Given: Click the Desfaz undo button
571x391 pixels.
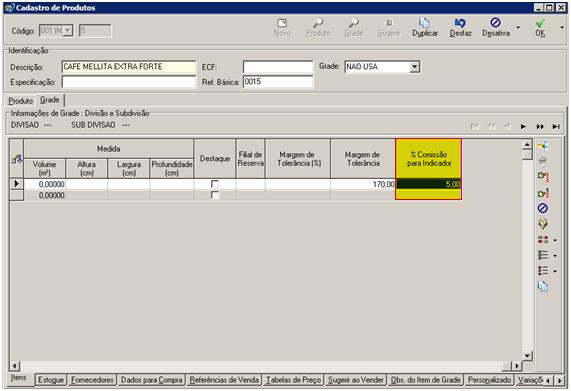Looking at the screenshot, I should coord(460,28).
